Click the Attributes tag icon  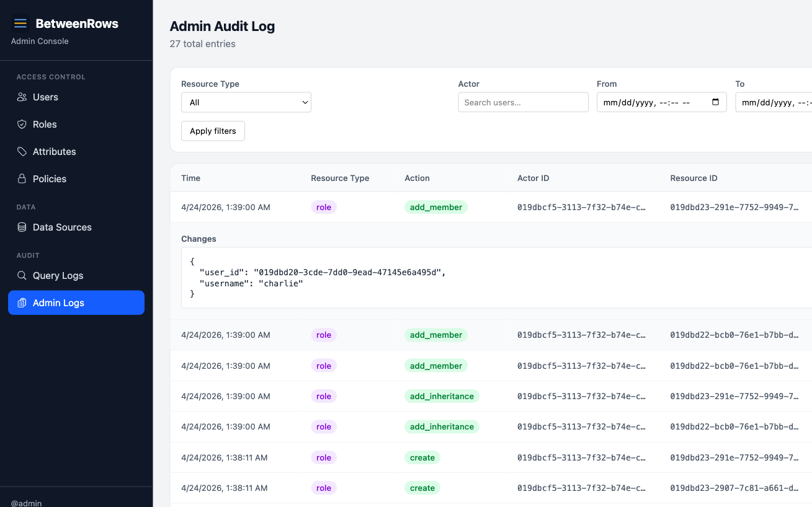[22, 152]
